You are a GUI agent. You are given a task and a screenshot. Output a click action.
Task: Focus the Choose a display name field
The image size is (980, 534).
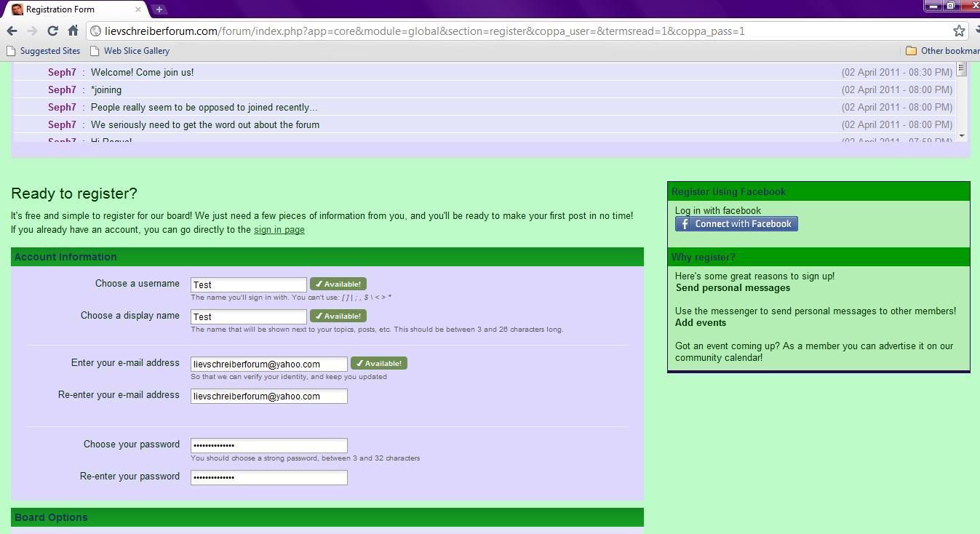(x=248, y=316)
